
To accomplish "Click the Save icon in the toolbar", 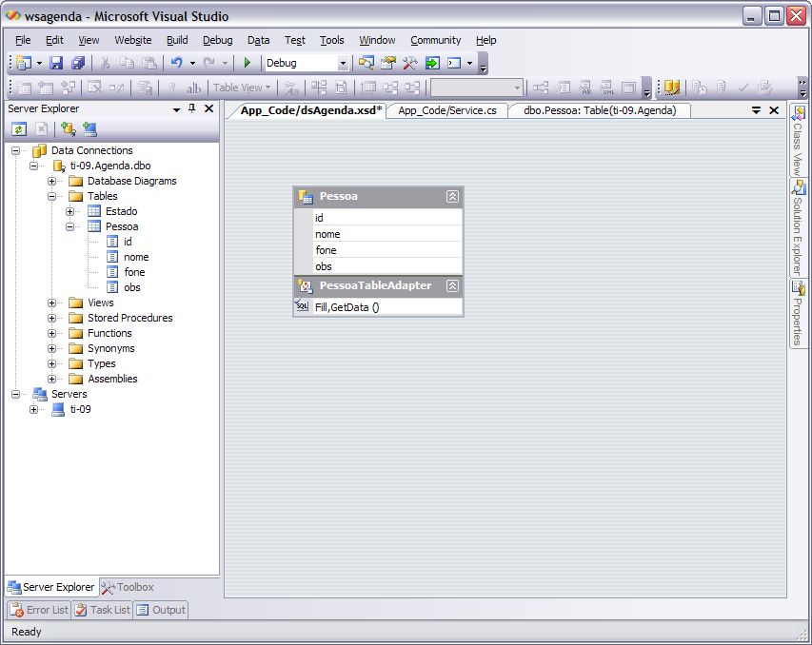I will click(56, 63).
